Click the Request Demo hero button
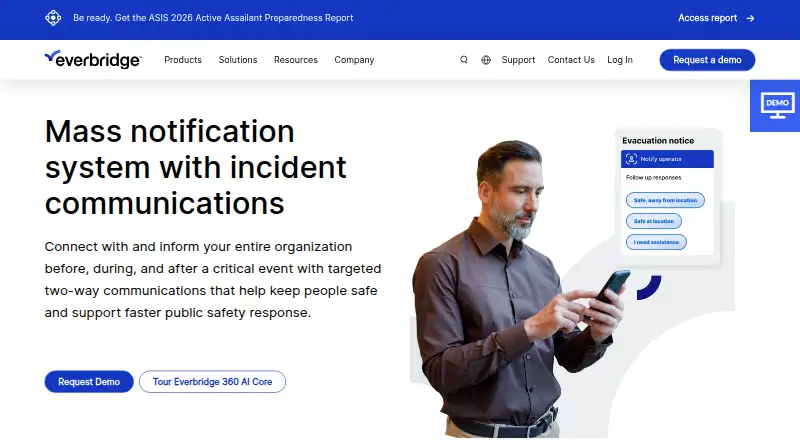 pos(89,381)
